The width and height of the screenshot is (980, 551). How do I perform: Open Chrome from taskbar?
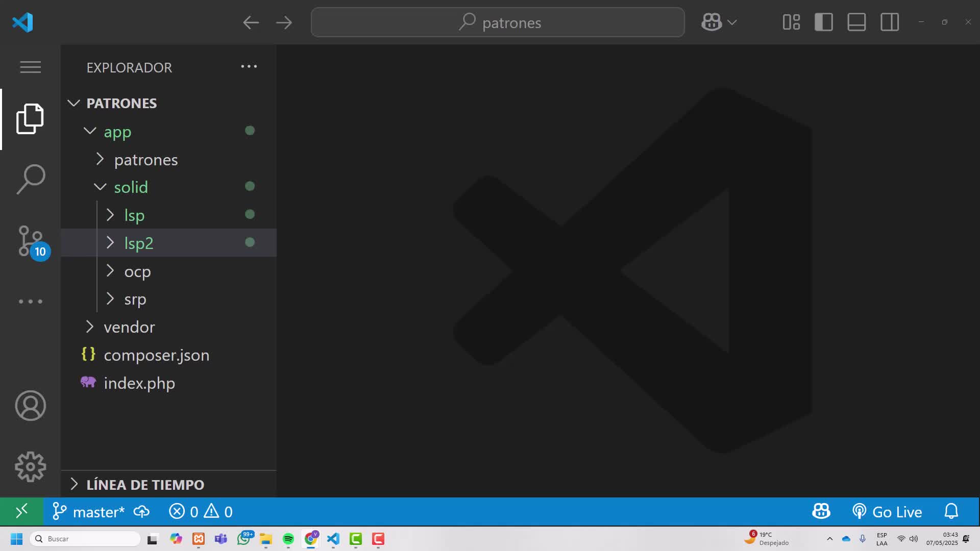(311, 538)
